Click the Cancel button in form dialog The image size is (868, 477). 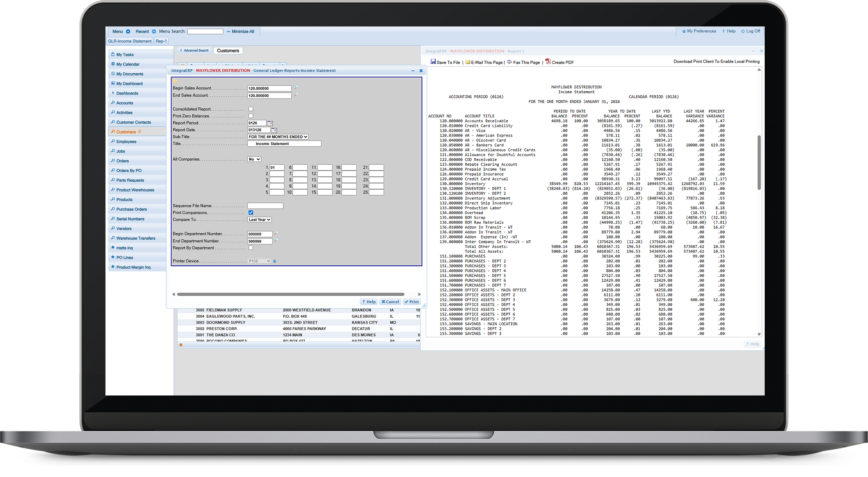390,302
